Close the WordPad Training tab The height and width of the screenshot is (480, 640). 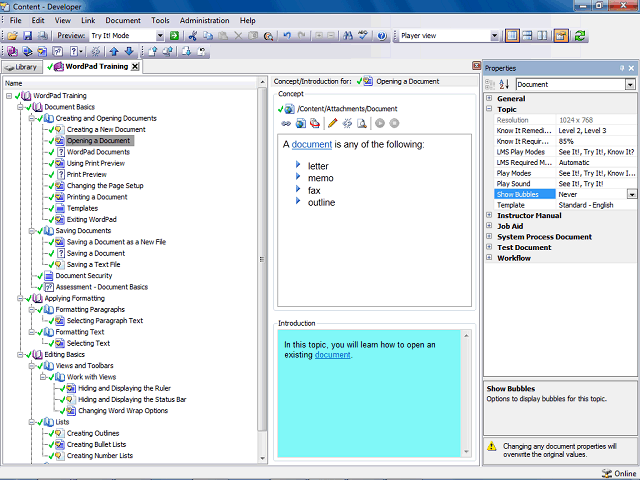click(135, 67)
